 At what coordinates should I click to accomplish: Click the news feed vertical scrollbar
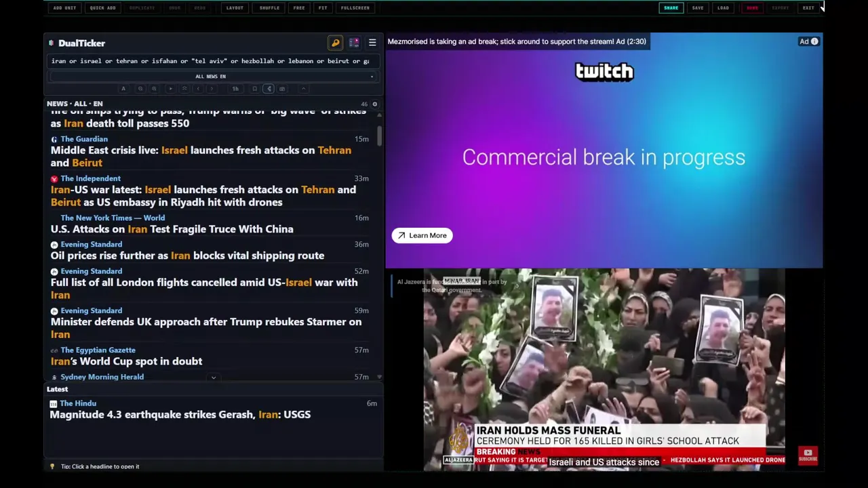pyautogui.click(x=379, y=136)
